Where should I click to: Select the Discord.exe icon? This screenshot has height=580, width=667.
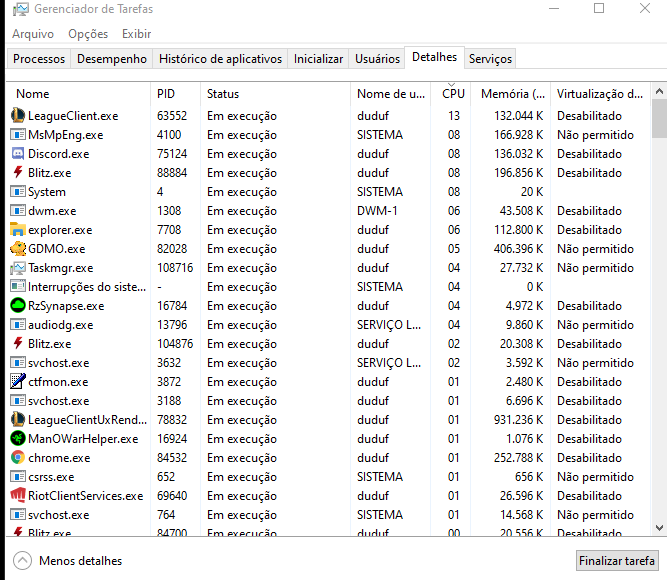[17, 154]
